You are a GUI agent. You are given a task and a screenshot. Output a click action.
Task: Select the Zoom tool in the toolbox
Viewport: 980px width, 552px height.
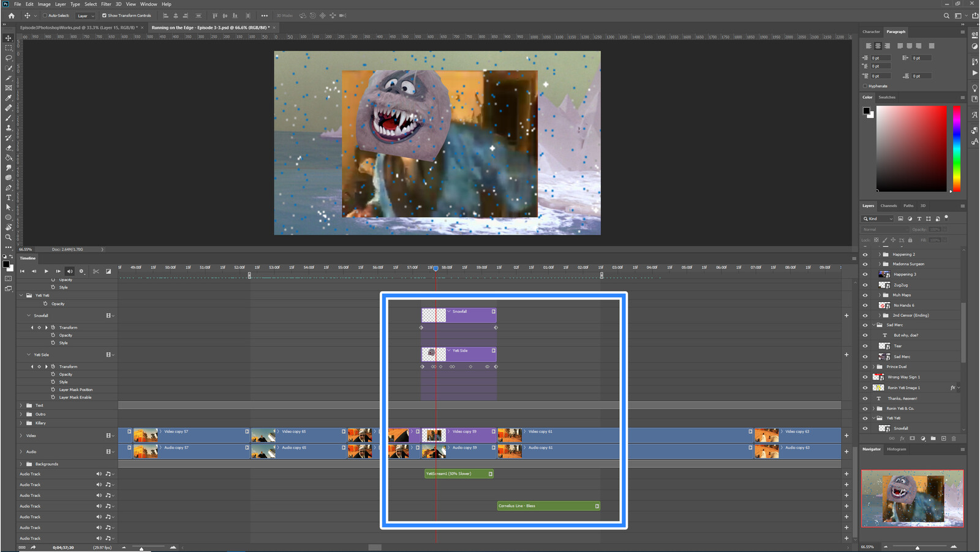pos(9,237)
